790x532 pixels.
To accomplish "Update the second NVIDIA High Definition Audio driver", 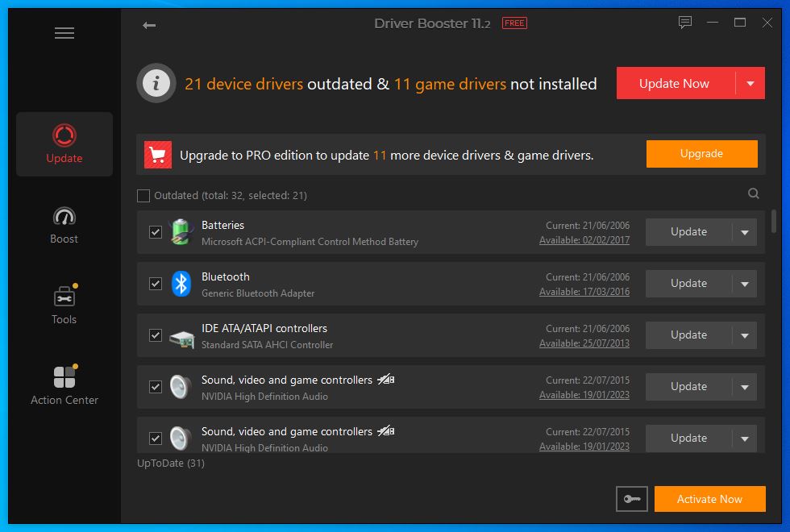I will point(688,438).
